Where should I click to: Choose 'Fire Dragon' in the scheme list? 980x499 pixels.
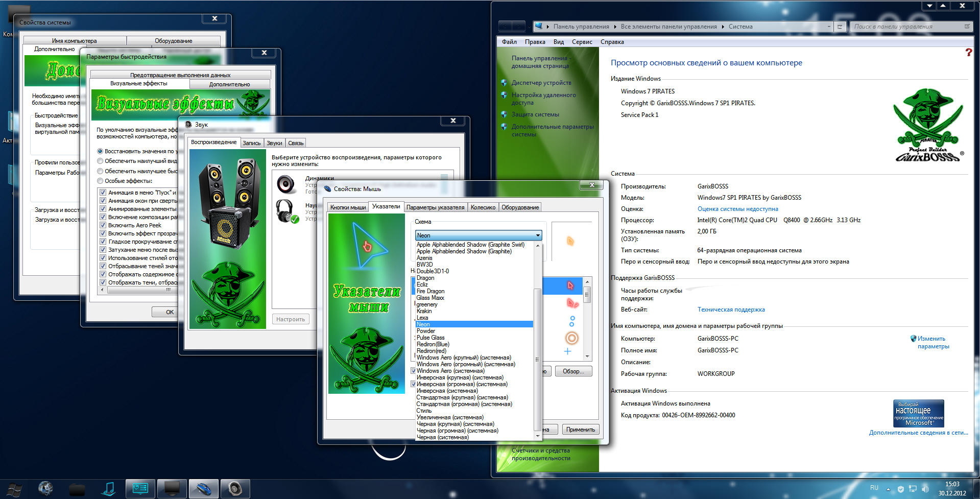[x=430, y=291]
